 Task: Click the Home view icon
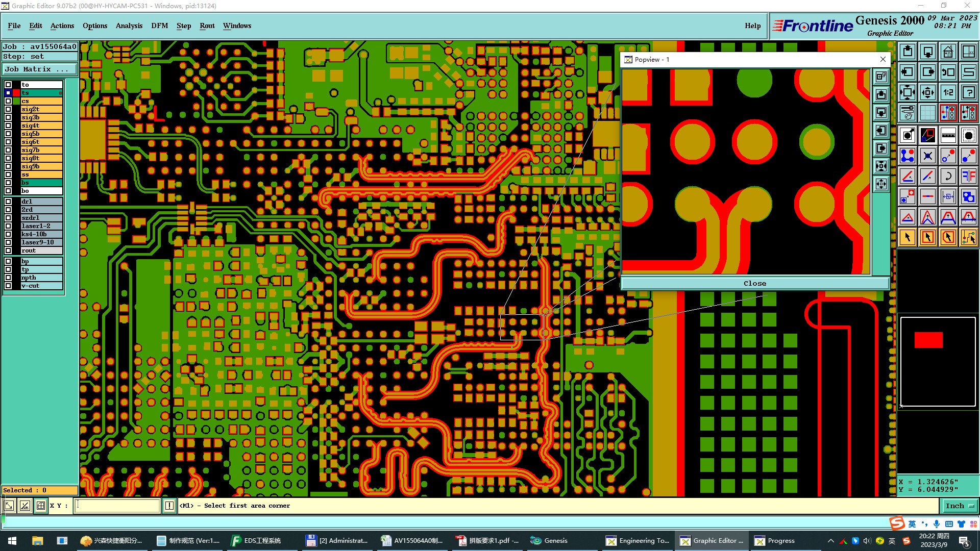pyautogui.click(x=948, y=52)
